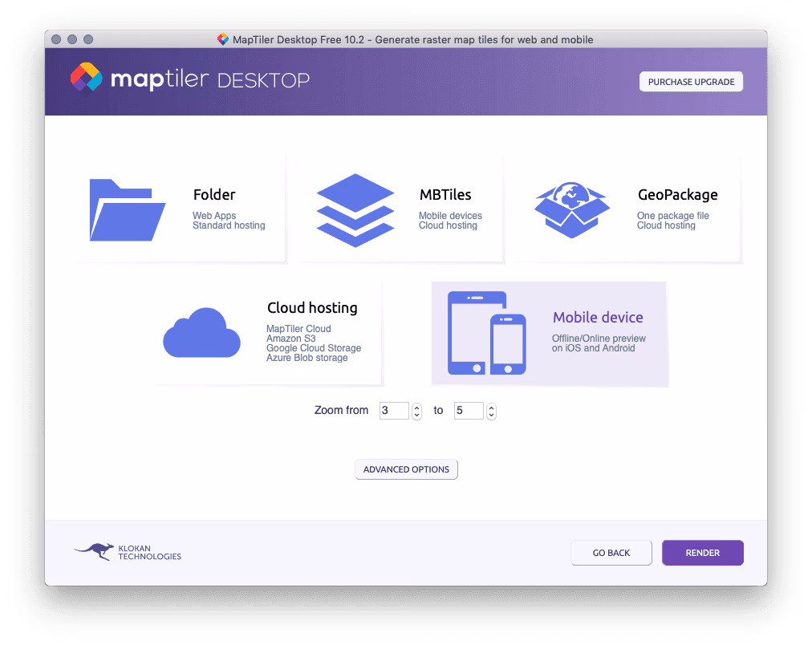Increase the Zoom to value

point(491,407)
